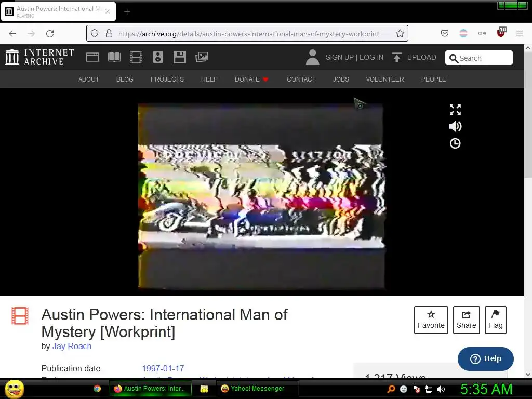Open the Images icon in the navigation bar
This screenshot has width=532, height=399.
coord(202,57)
